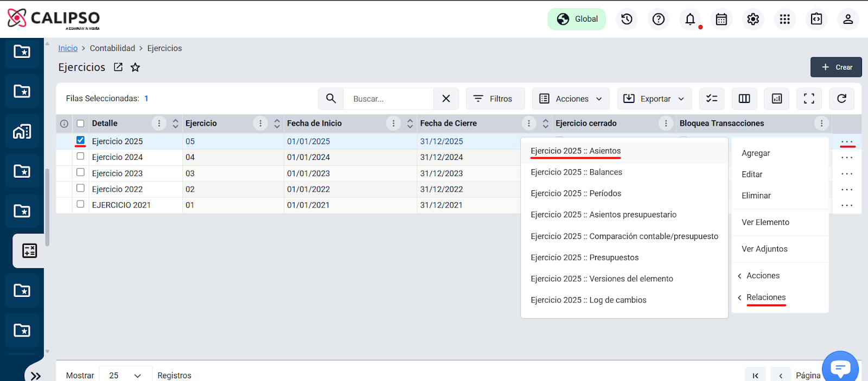Screen dimensions: 868x381
Task: Go to first page button
Action: coord(755,375)
